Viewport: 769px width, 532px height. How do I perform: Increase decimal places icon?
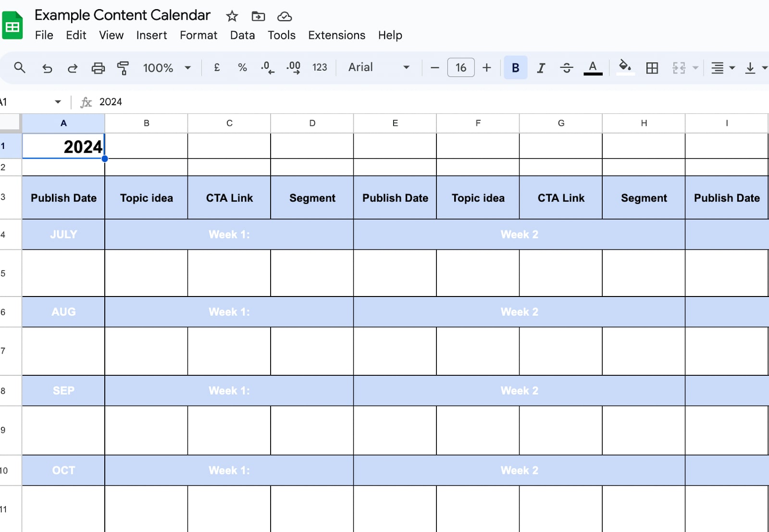(x=293, y=68)
